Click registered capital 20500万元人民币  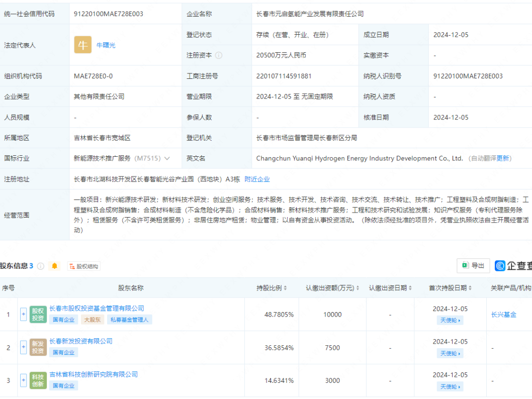click(281, 55)
